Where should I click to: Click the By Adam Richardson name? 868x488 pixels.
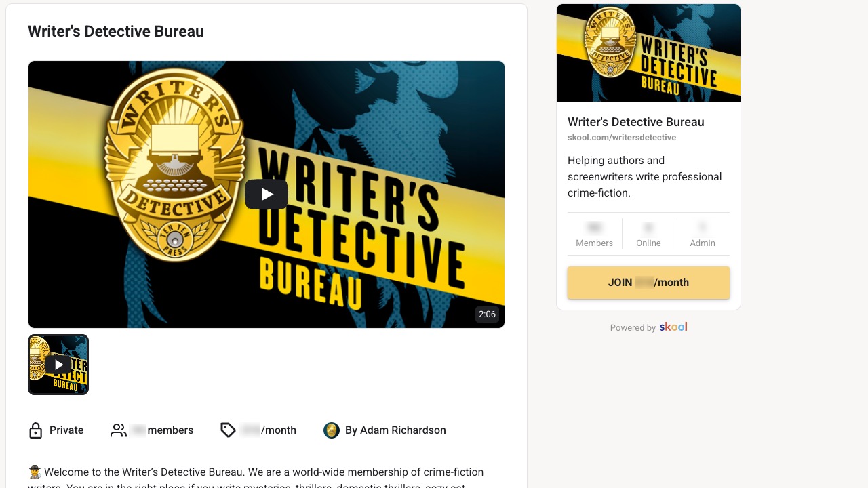pos(395,430)
